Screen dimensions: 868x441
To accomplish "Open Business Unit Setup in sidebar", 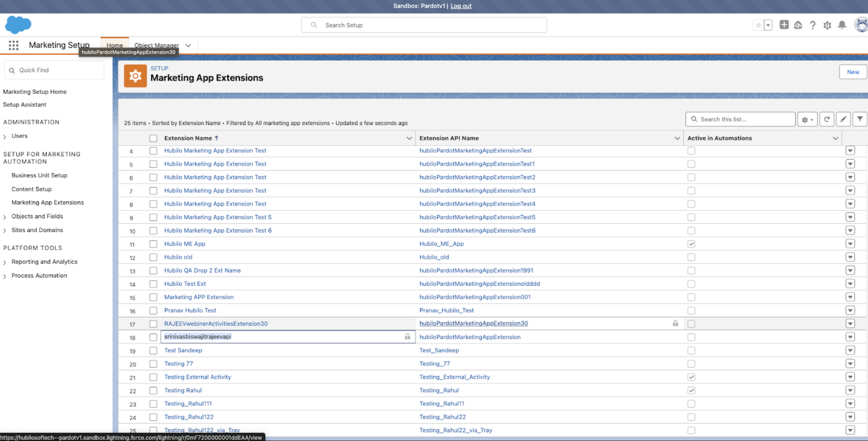I will (39, 175).
